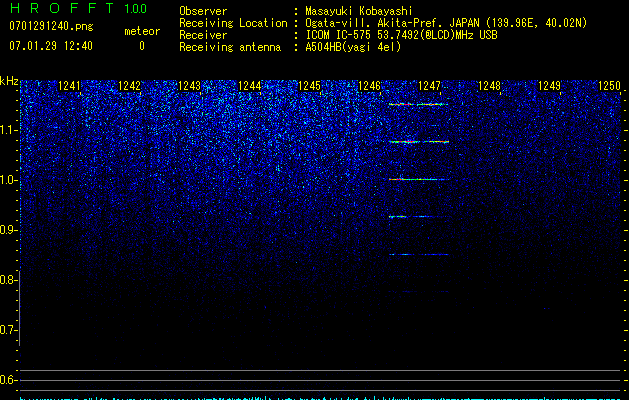Click the meteor count label

click(x=142, y=31)
